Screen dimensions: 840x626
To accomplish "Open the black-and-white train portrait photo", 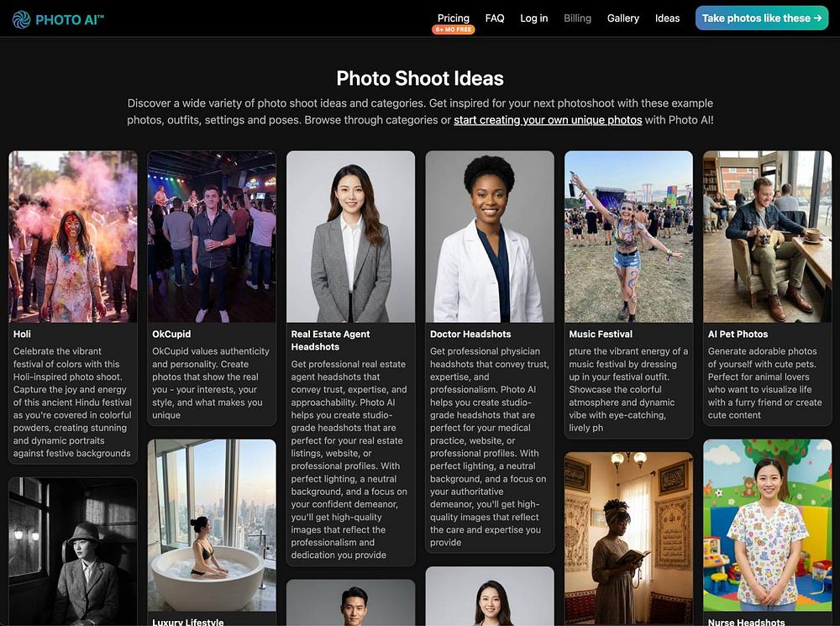I will click(73, 551).
